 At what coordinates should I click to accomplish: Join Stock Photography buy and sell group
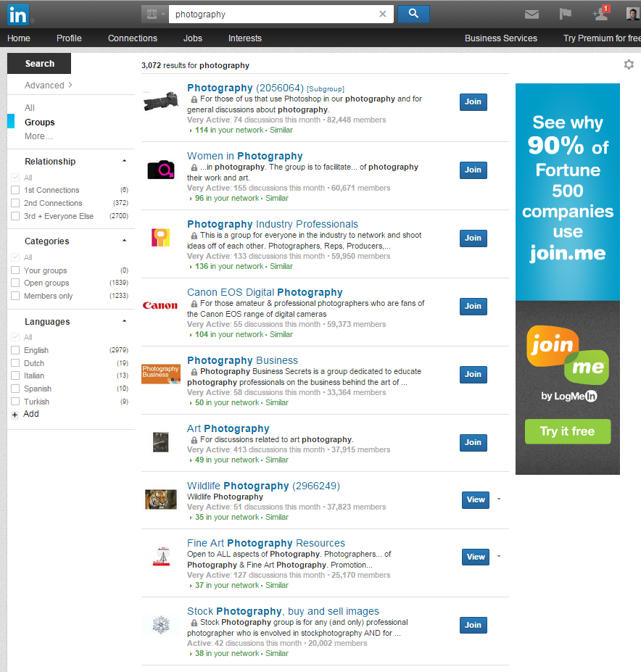(x=473, y=626)
